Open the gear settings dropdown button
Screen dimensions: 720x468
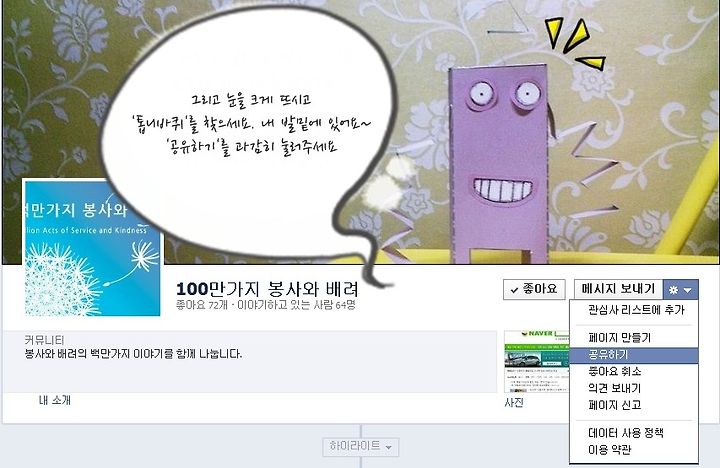tap(681, 289)
